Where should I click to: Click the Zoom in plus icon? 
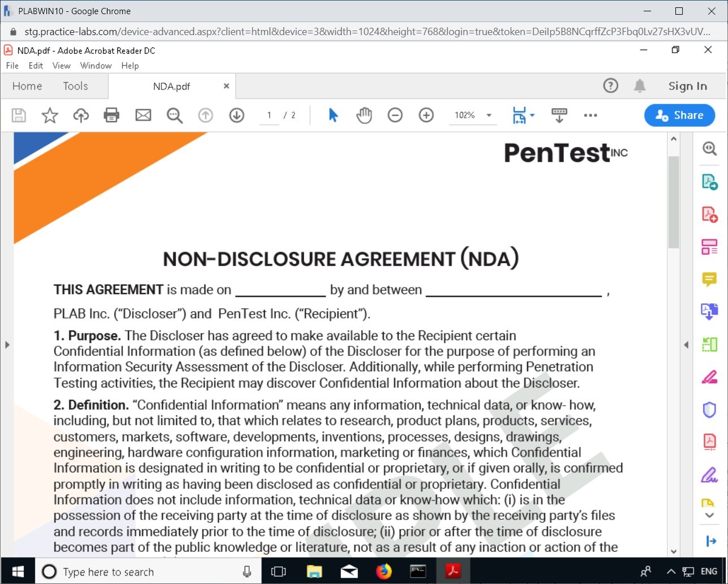(426, 115)
